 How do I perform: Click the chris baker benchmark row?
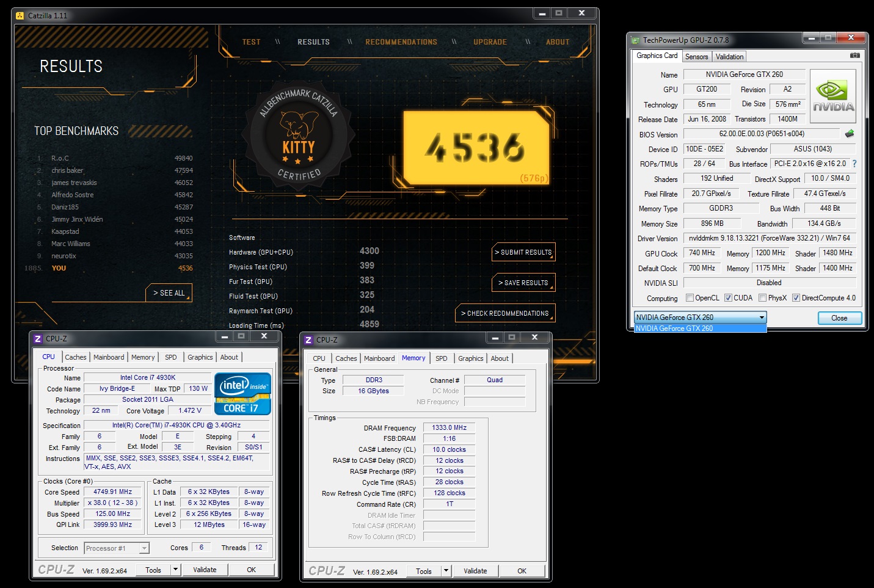(115, 170)
